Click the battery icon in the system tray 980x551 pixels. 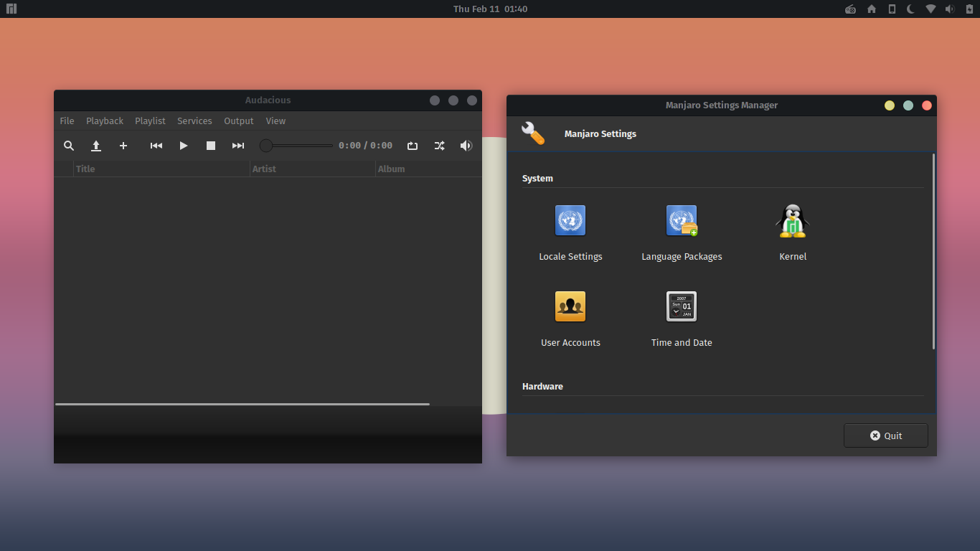[x=968, y=9]
